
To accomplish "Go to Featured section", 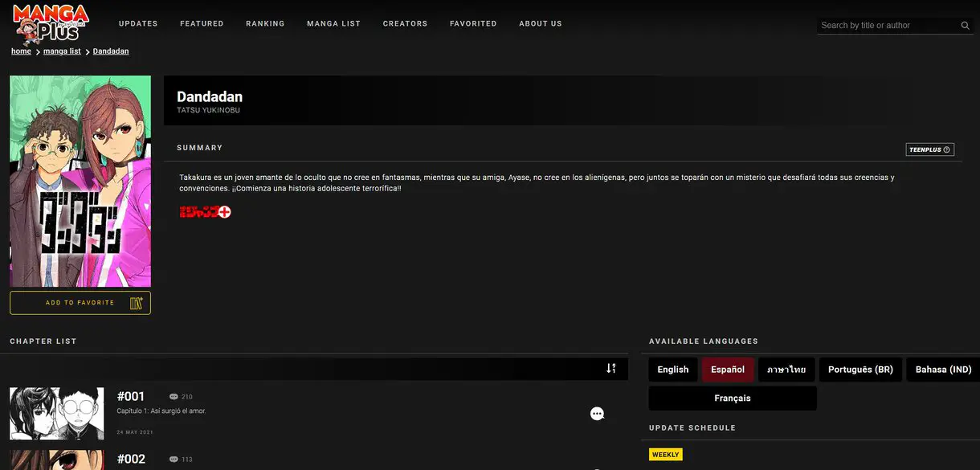I will pos(202,24).
